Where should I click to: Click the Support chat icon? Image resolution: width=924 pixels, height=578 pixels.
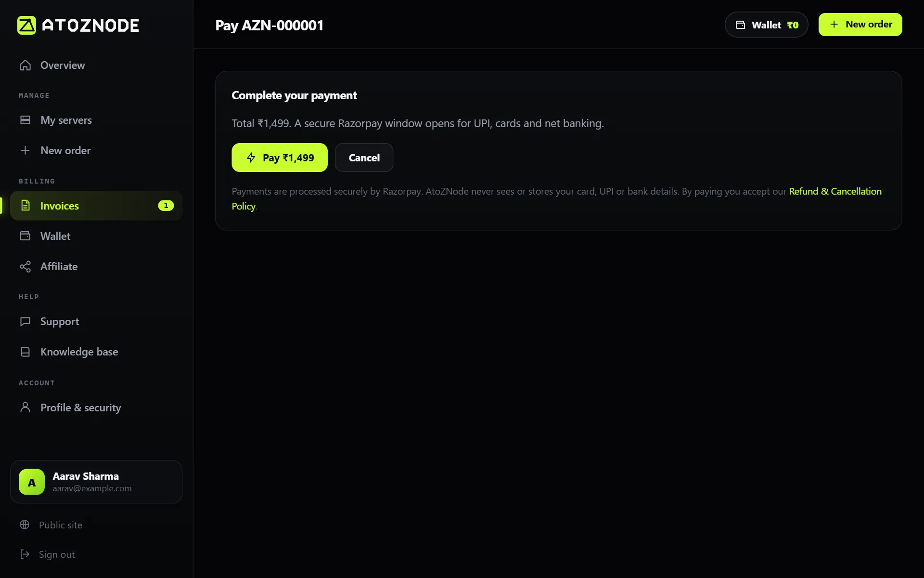[x=25, y=321]
